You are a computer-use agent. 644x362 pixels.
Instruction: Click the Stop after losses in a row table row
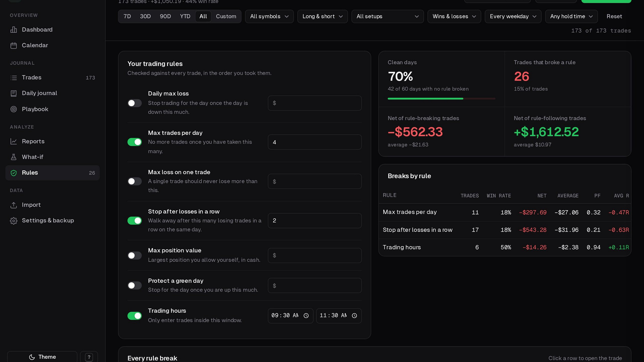[505, 230]
